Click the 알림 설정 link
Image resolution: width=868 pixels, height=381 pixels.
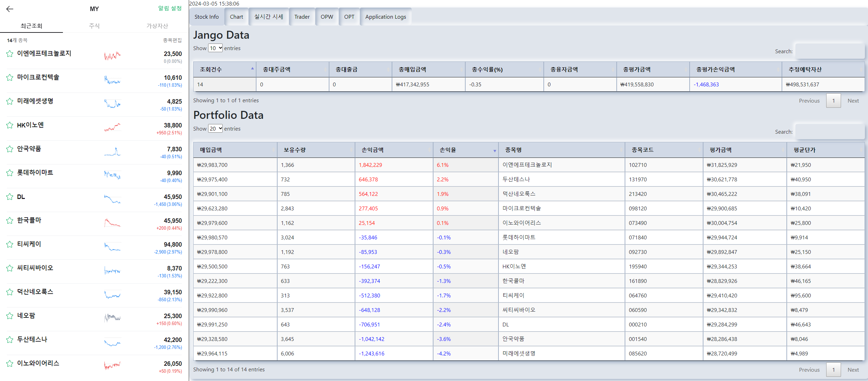click(x=170, y=8)
